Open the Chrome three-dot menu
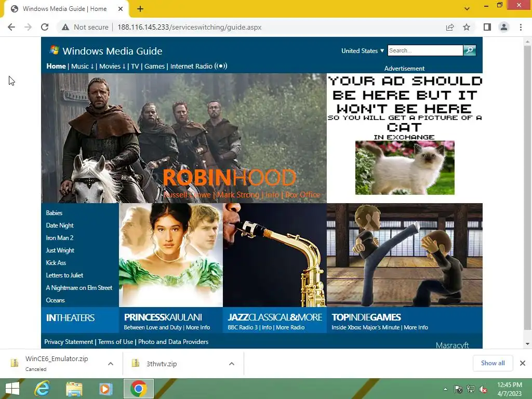Screen dimensions: 532x399 click(x=521, y=27)
